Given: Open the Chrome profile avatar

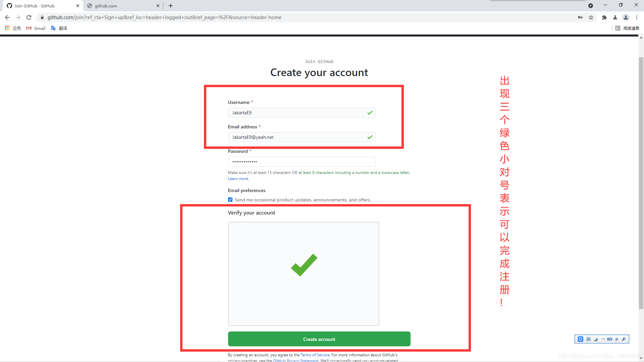Looking at the screenshot, I should tap(626, 17).
